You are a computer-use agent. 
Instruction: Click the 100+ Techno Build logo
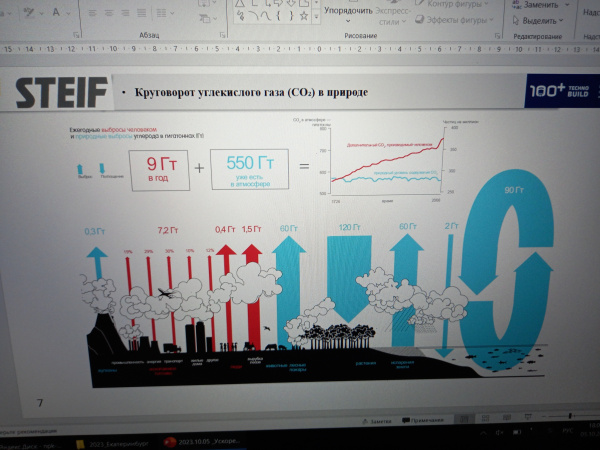[560, 91]
